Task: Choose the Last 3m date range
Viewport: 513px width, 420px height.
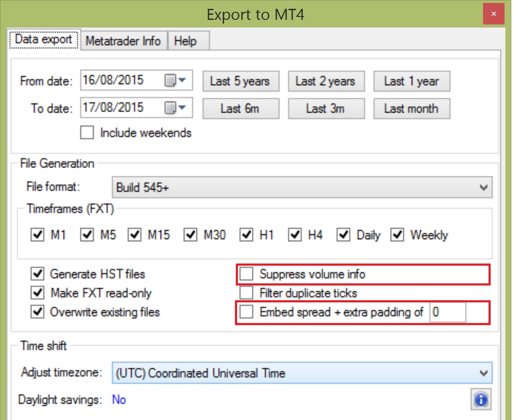Action: pos(326,108)
